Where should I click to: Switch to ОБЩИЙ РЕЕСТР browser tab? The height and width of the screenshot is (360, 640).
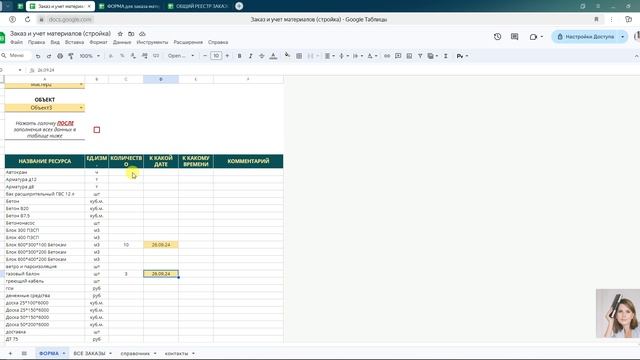tap(198, 6)
